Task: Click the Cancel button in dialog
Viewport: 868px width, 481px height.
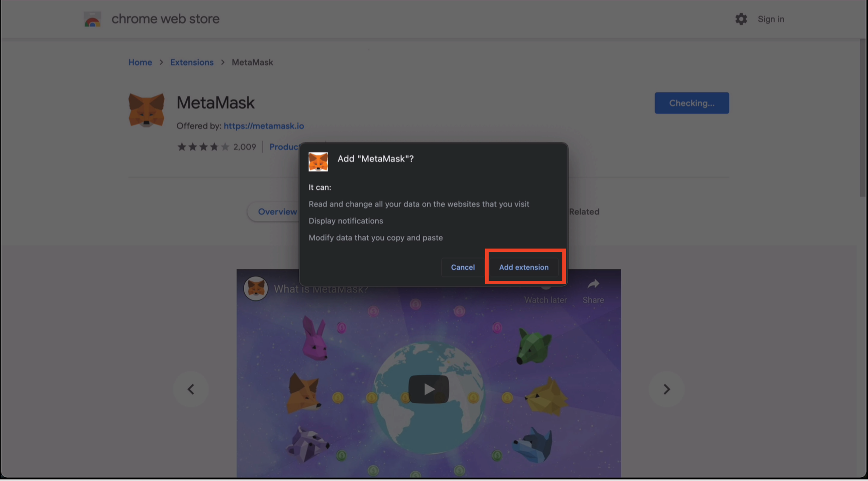Action: coord(463,267)
